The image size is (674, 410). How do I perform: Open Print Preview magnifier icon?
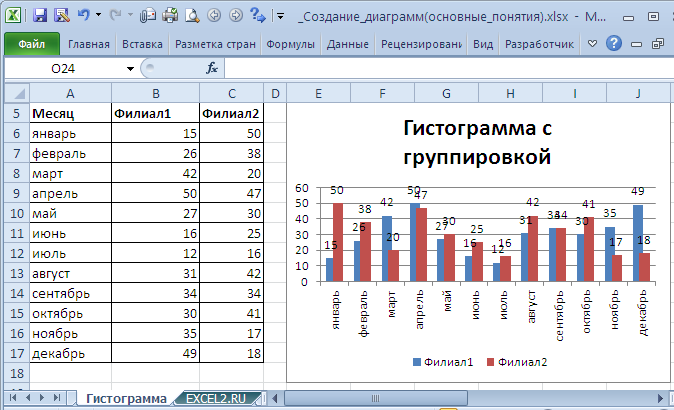point(192,16)
